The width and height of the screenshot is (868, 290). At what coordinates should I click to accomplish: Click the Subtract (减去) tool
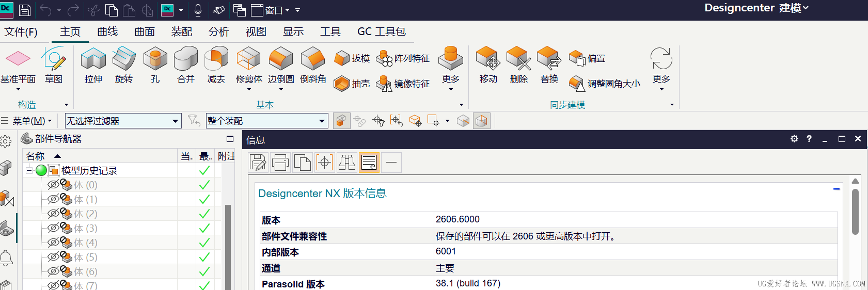pyautogui.click(x=216, y=65)
